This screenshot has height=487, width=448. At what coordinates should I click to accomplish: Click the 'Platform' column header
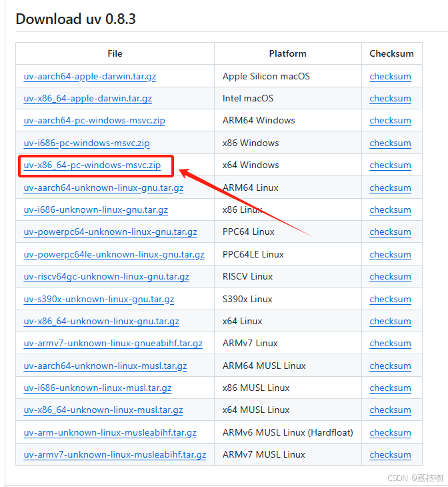288,54
